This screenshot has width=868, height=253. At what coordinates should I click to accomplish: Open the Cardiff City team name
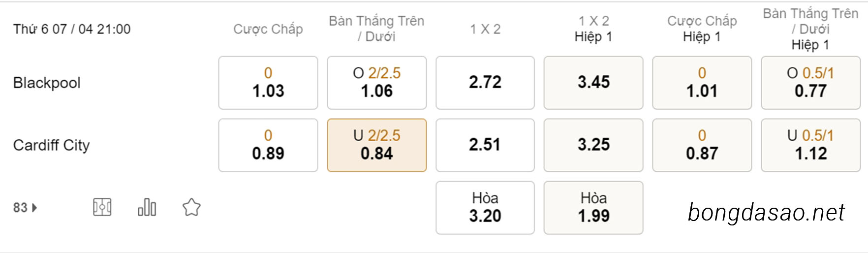point(51,145)
